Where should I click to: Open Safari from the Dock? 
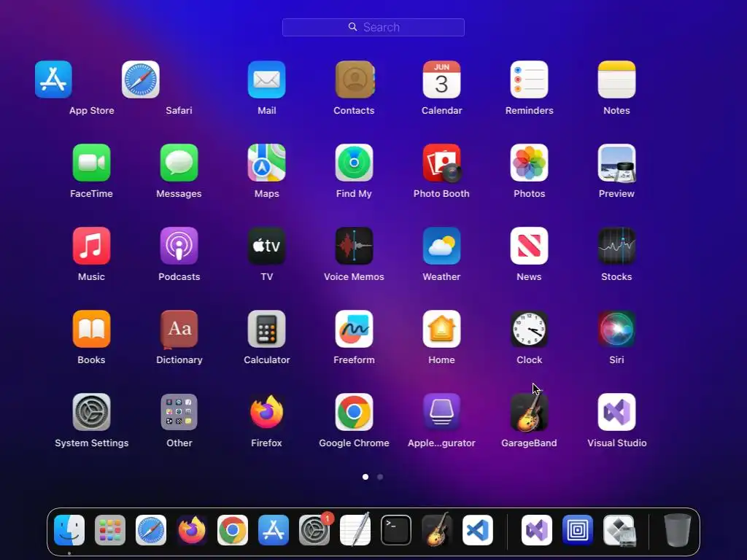tap(151, 530)
